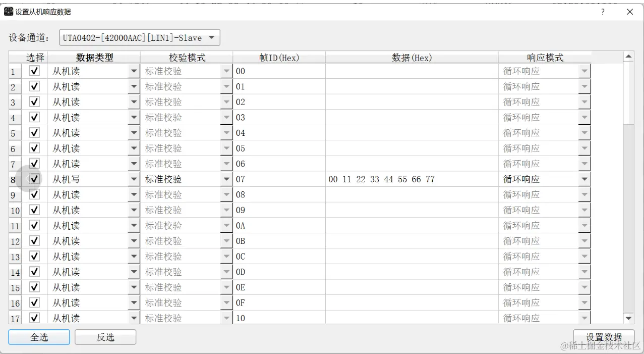This screenshot has width=644, height=354.
Task: Click the empty data cell for frame 0A
Action: pyautogui.click(x=412, y=226)
